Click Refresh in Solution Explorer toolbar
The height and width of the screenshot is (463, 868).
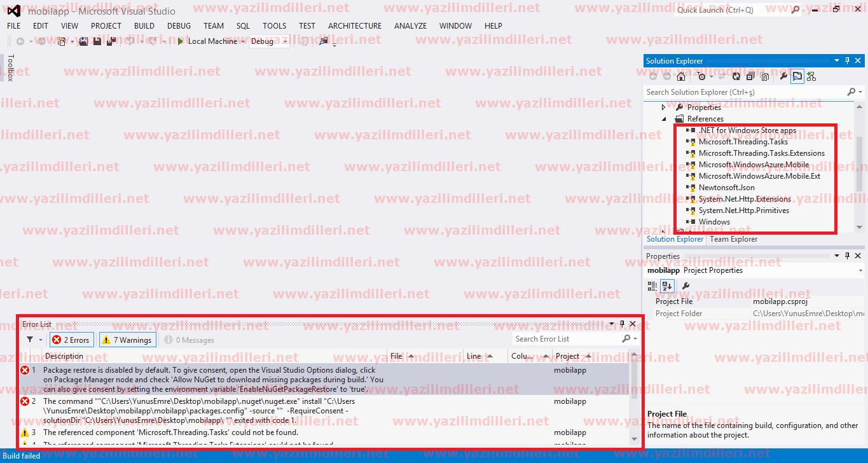click(x=736, y=76)
